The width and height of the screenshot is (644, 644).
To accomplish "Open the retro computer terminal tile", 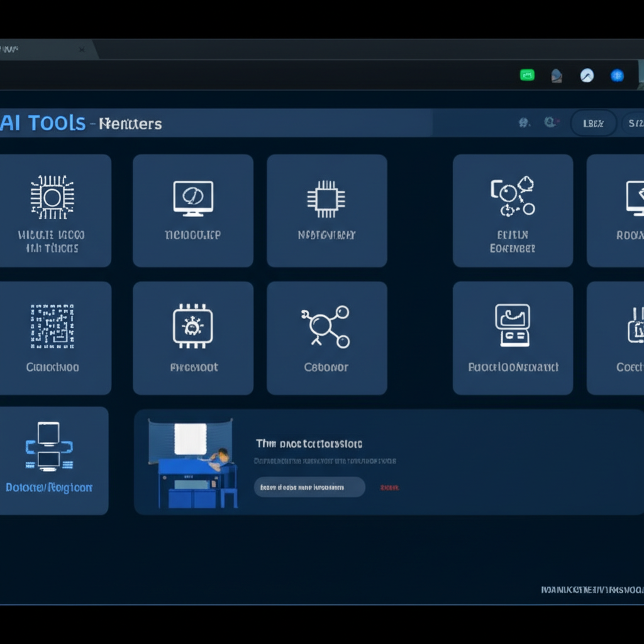I will pyautogui.click(x=513, y=338).
